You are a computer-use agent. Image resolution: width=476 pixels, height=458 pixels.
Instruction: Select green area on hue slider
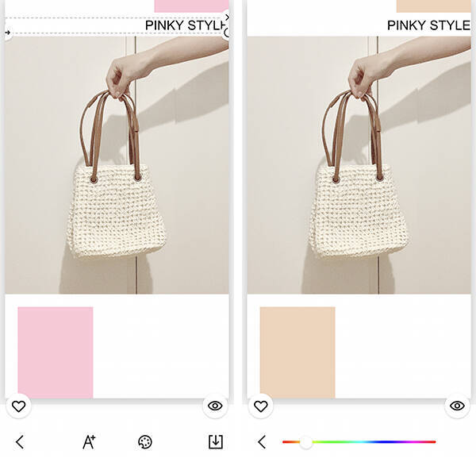coord(329,442)
